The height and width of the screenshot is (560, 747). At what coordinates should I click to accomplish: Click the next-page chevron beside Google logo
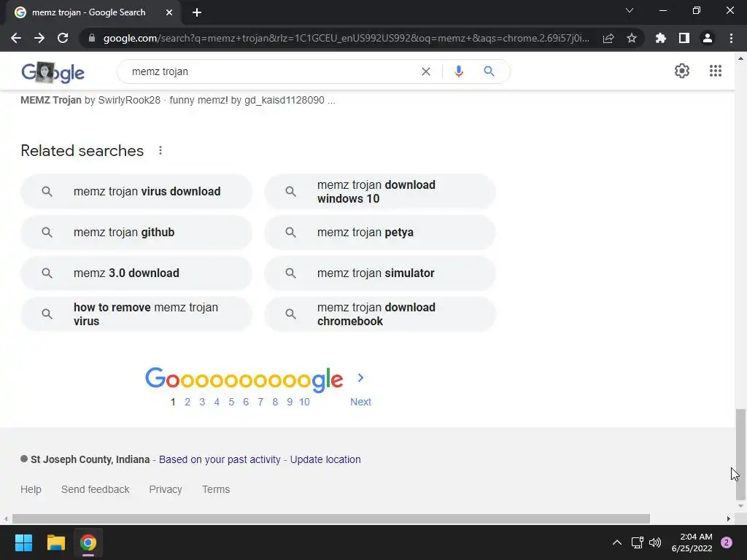pyautogui.click(x=360, y=378)
